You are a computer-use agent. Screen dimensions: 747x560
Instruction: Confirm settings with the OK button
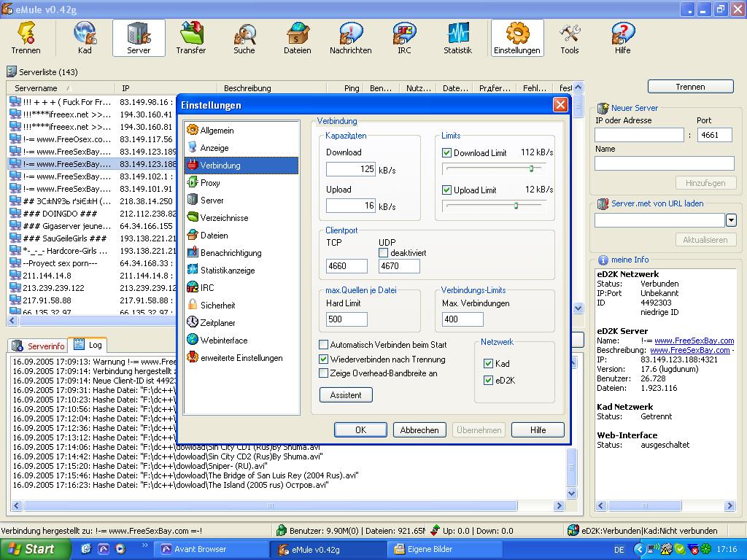tap(360, 430)
